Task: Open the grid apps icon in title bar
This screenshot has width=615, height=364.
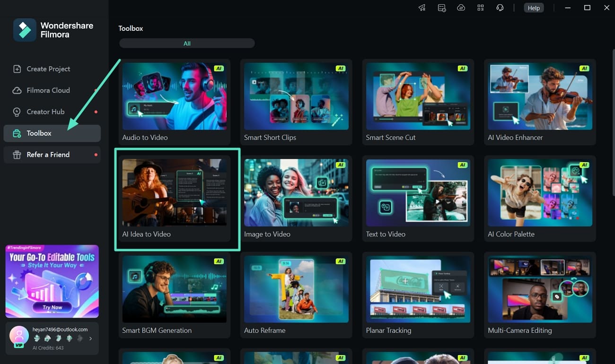Action: tap(481, 8)
